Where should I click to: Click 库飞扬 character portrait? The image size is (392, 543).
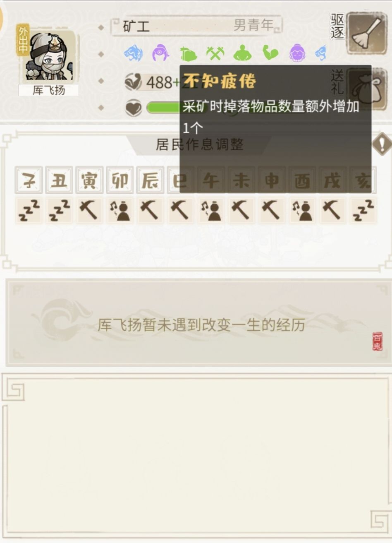pos(49,57)
